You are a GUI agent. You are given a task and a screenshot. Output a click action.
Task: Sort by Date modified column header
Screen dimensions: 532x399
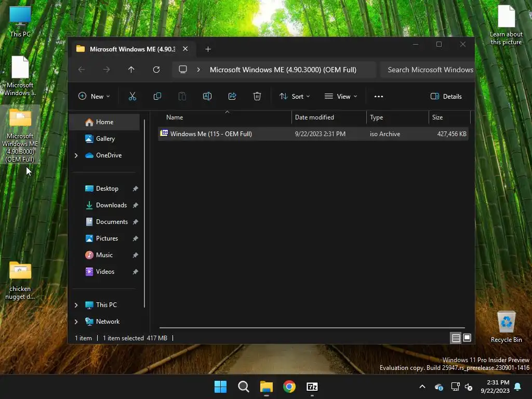[x=329, y=117]
